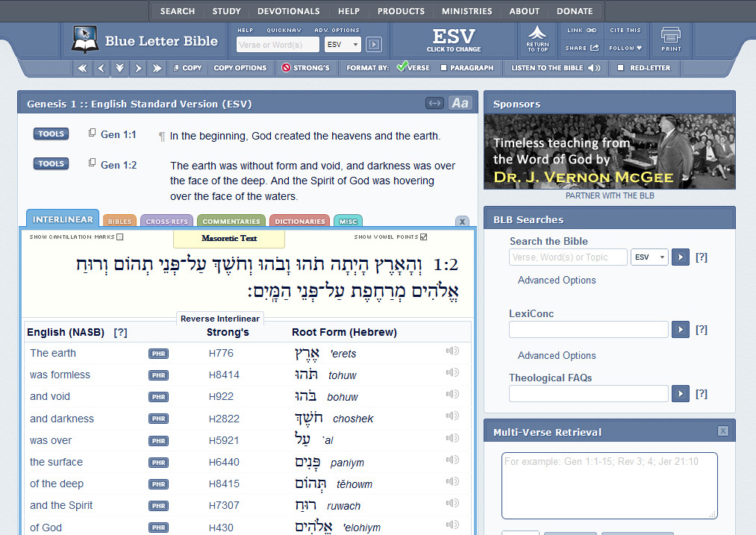The image size is (756, 535).
Task: Enable Show Cantillation Marks checkbox
Action: click(x=120, y=237)
